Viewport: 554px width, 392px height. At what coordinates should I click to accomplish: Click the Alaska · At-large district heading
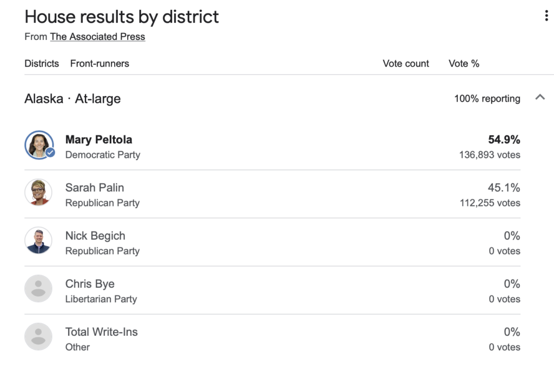coord(72,99)
